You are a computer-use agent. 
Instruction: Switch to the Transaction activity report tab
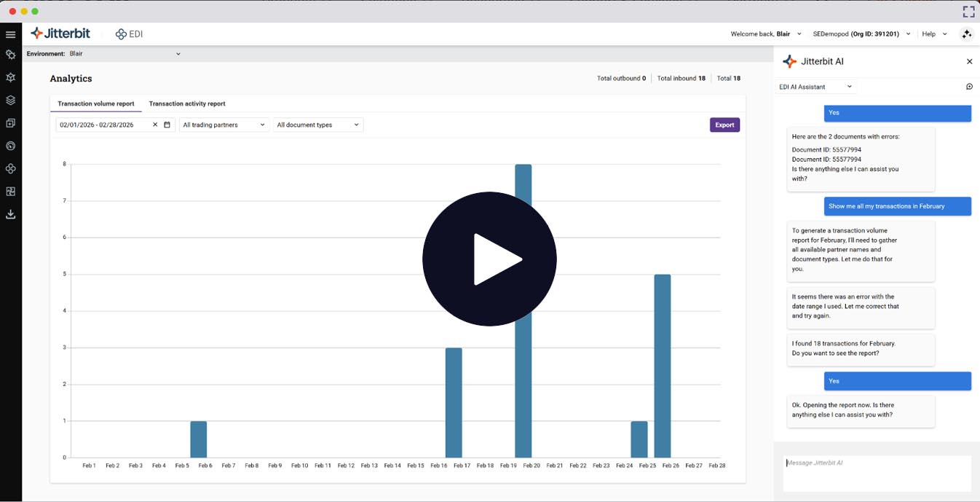(186, 103)
